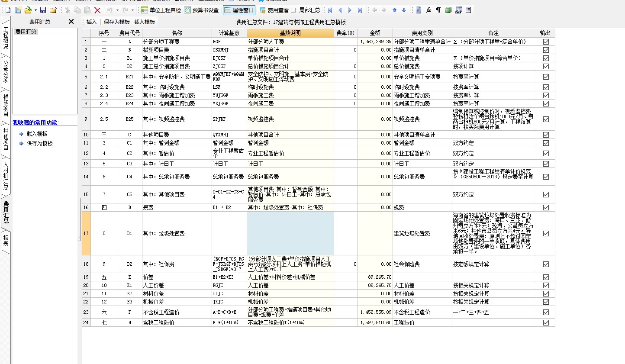Image resolution: width=625 pixels, height=364 pixels.
Task: Click the Paste clipboard icon
Action: pyautogui.click(x=87, y=10)
